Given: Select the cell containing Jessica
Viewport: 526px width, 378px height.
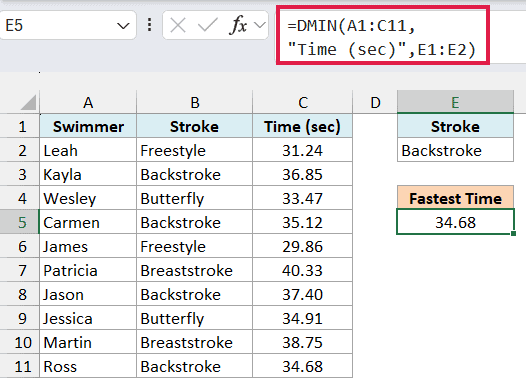Looking at the screenshot, I should (88, 318).
